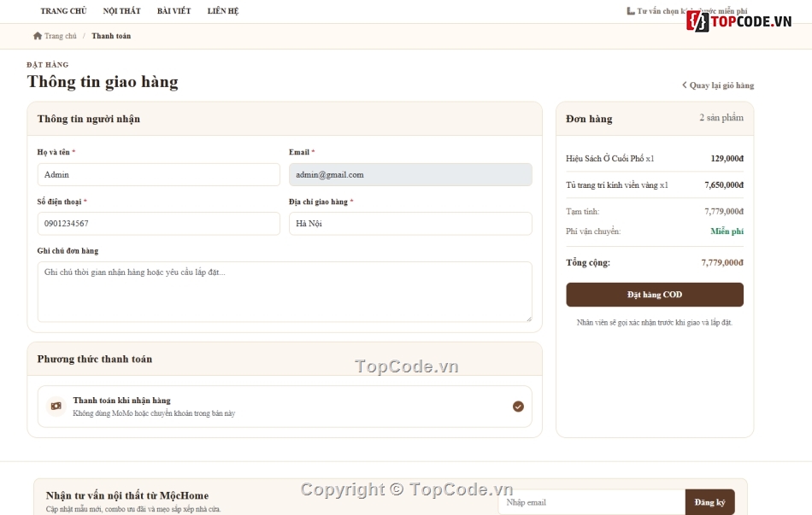This screenshot has height=515, width=812.
Task: Select Thanh toán khi nhận hàng option
Action: [285, 407]
